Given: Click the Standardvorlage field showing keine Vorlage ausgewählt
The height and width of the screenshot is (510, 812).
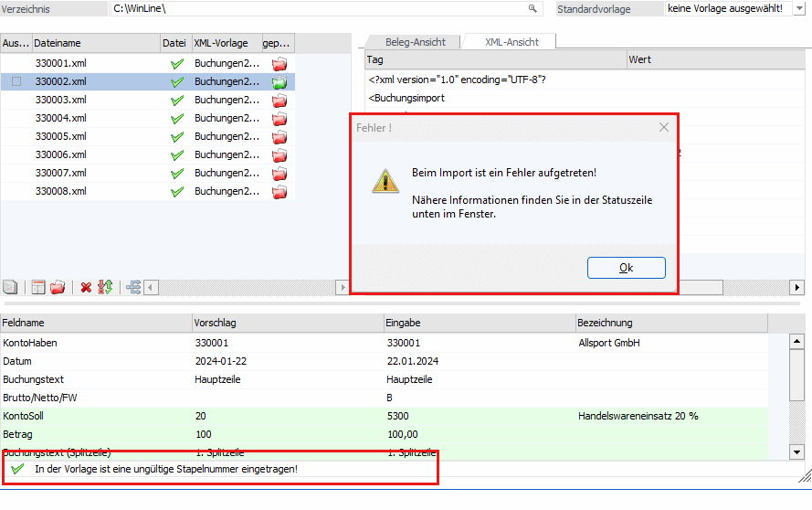Looking at the screenshot, I should tap(729, 8).
